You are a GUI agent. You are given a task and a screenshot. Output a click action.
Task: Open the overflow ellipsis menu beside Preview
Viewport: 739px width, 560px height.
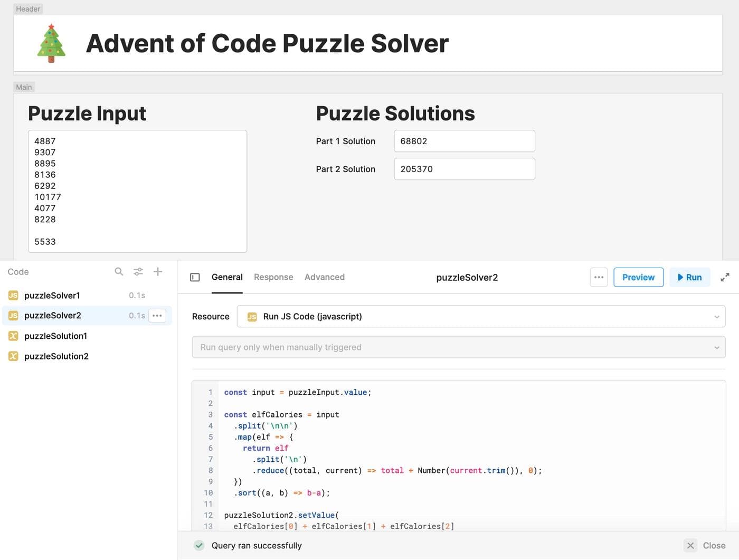599,277
